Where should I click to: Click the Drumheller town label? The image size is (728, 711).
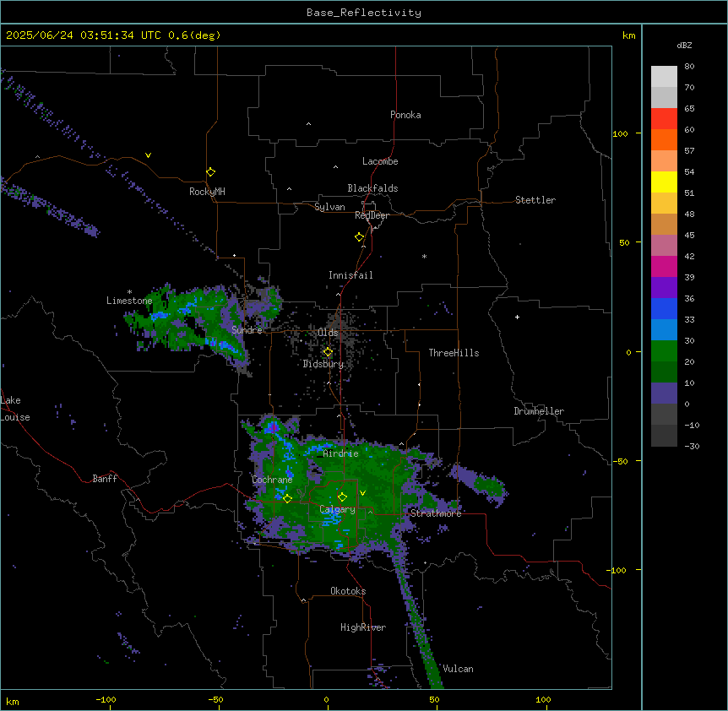click(539, 411)
